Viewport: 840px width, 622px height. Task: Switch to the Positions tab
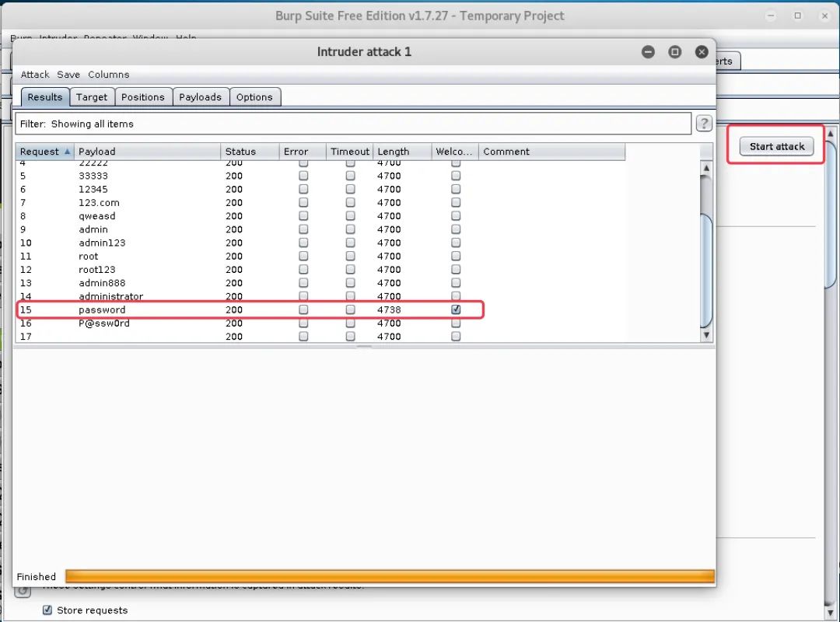coord(143,97)
